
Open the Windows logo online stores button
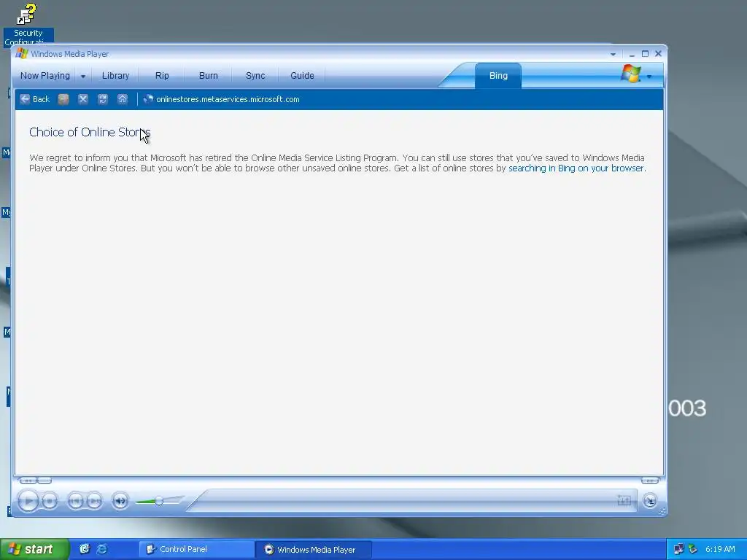[x=631, y=74]
